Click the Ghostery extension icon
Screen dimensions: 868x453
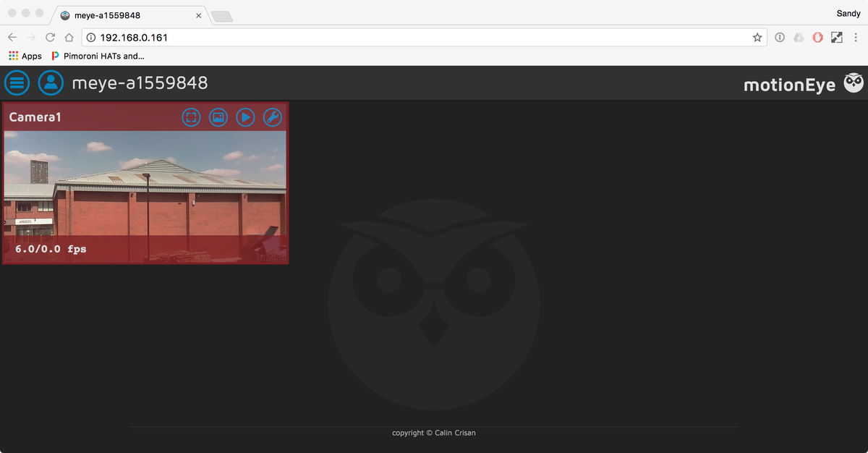[817, 37]
